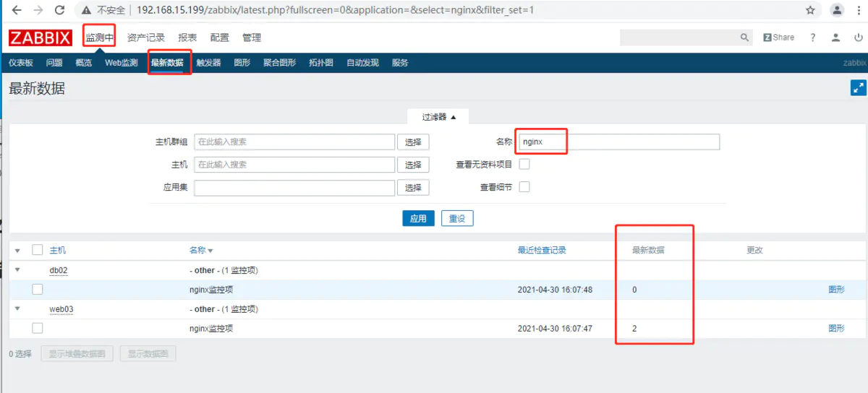This screenshot has height=393, width=868.
Task: Reload the page with the refresh icon
Action: pos(59,11)
